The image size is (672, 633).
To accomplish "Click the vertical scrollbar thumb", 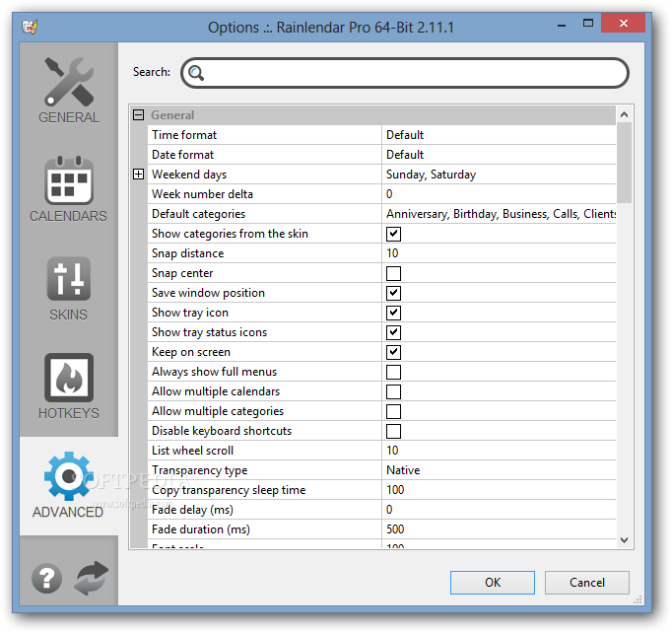I will [624, 163].
